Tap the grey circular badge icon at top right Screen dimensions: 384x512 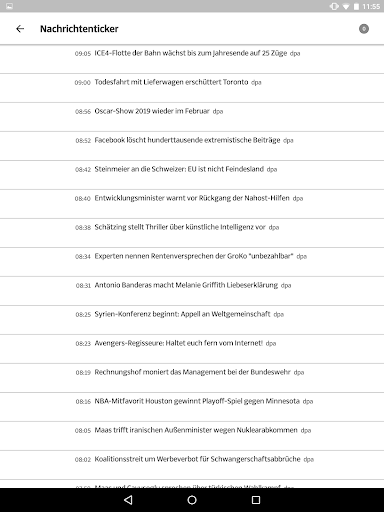[x=364, y=29]
